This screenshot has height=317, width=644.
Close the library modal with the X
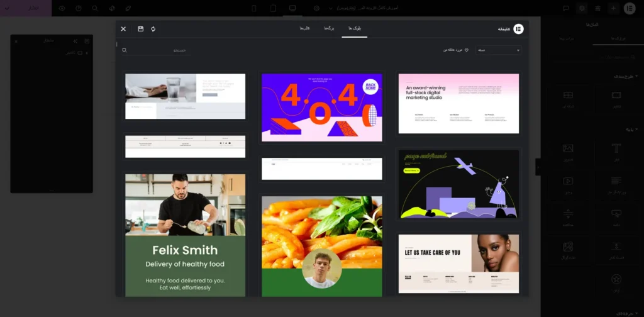click(x=123, y=29)
